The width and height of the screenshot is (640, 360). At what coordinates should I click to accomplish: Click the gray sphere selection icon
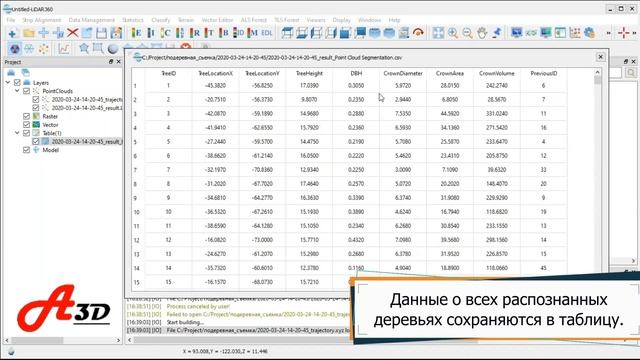(113, 49)
